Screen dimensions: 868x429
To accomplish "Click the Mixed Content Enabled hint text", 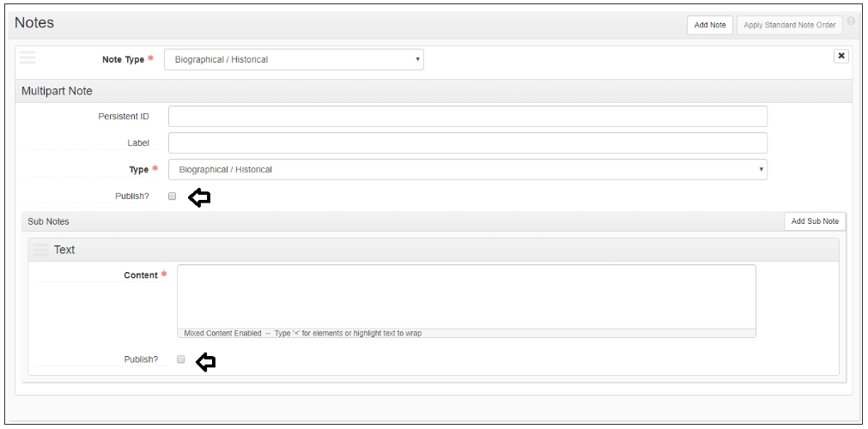I will coord(303,333).
